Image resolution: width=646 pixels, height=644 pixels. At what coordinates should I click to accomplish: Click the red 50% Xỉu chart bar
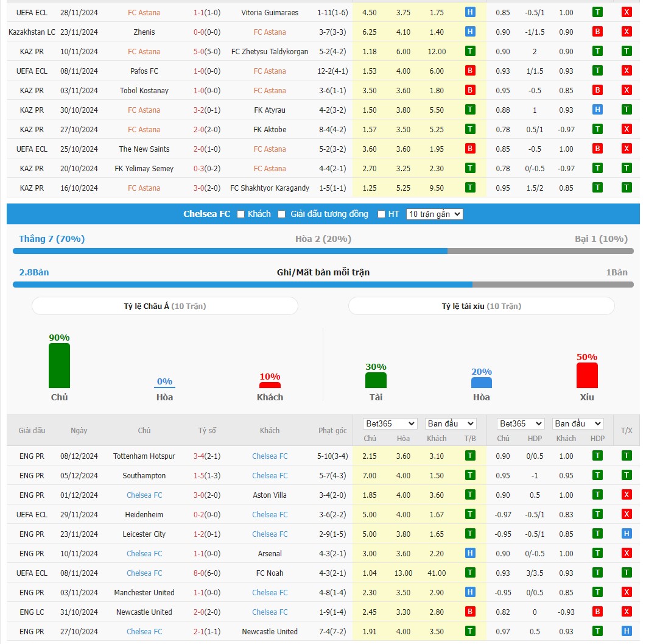587,375
